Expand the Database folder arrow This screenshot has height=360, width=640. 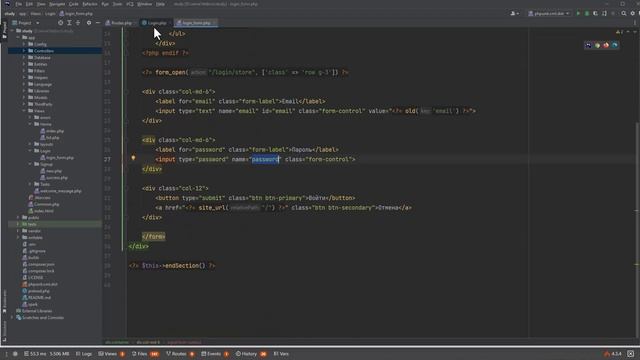coord(24,58)
